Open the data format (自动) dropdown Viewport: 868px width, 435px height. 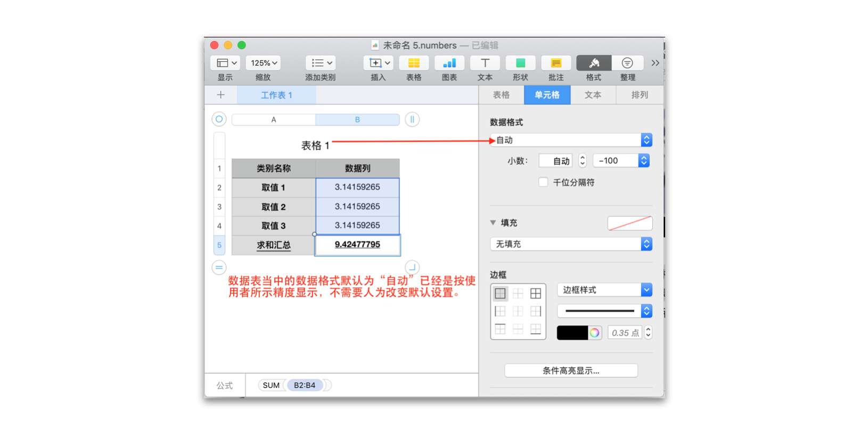[x=570, y=140]
